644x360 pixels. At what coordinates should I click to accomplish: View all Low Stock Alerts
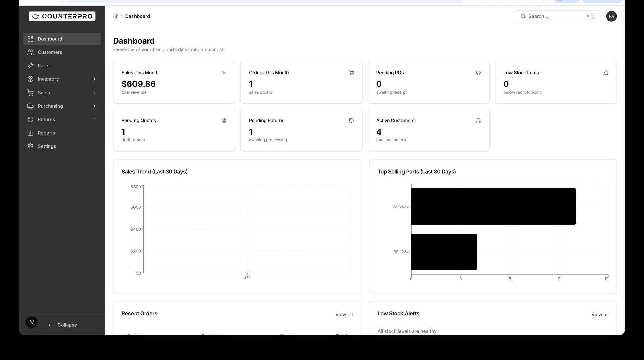point(600,314)
